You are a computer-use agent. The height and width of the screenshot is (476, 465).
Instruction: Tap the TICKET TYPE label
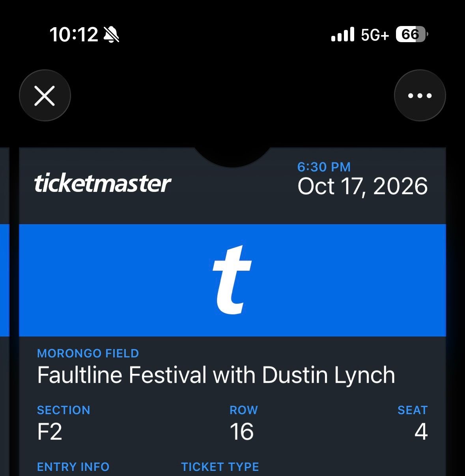point(220,467)
